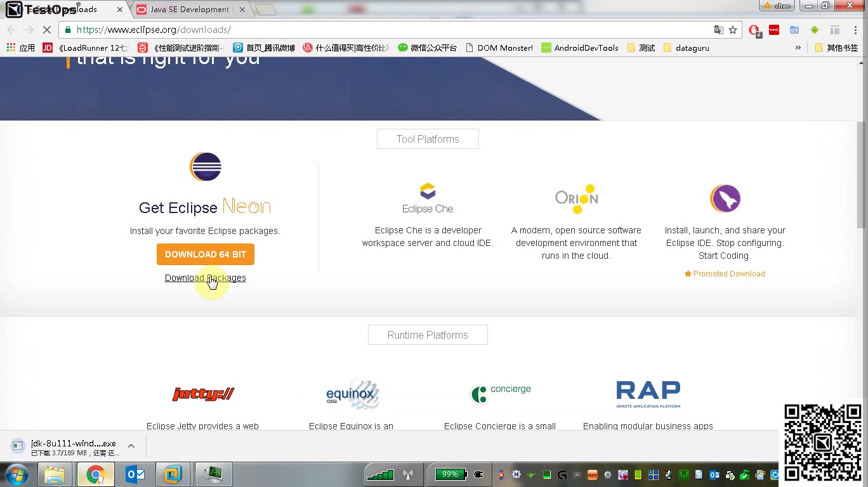Open File Explorer from the taskbar

click(55, 474)
